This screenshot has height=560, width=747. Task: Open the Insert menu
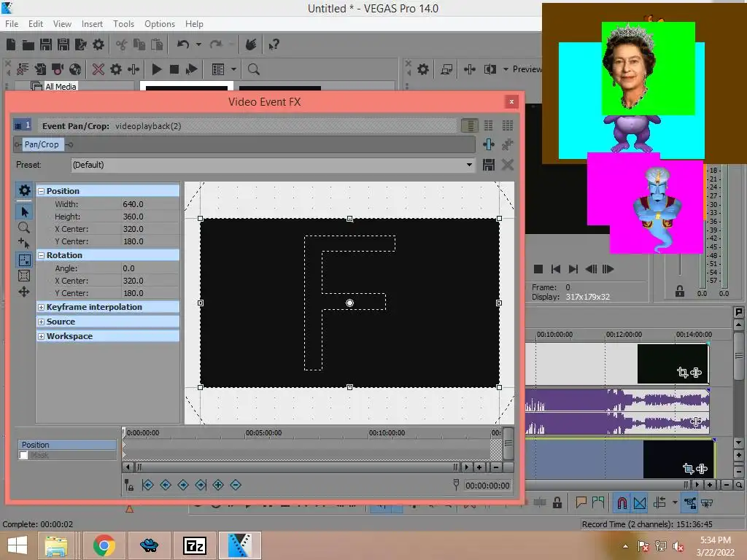[x=92, y=24]
